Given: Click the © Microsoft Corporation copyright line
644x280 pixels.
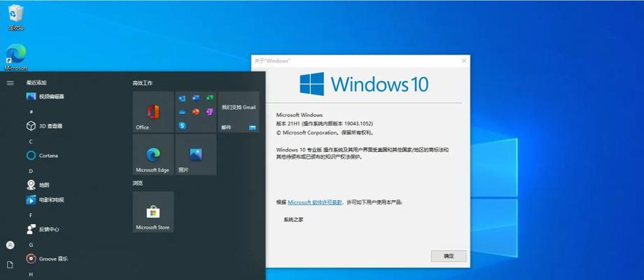Looking at the screenshot, I should tap(325, 132).
